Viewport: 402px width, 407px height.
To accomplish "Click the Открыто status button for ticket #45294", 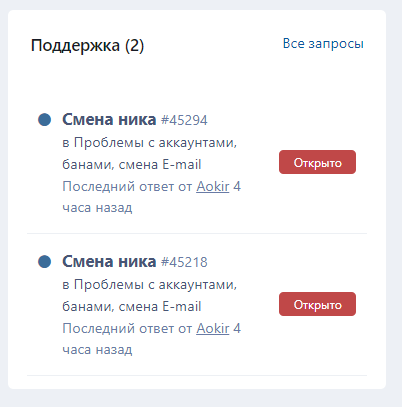I will pos(317,162).
